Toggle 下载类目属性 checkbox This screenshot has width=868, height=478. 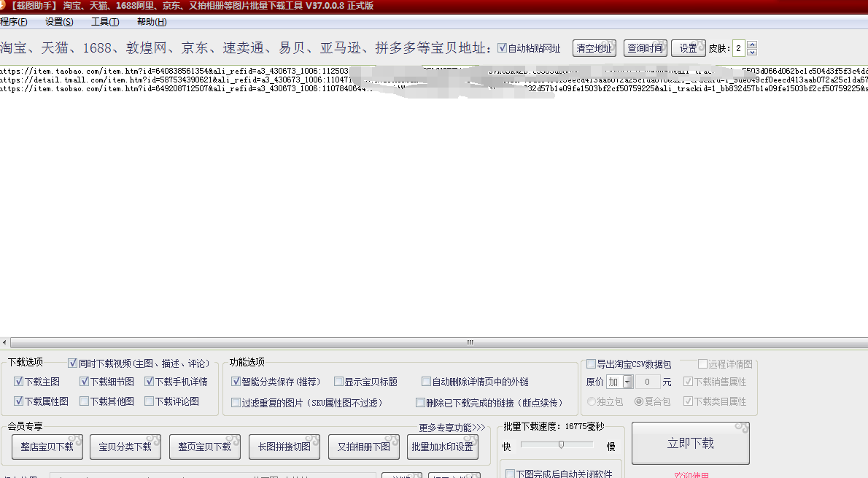(x=688, y=401)
